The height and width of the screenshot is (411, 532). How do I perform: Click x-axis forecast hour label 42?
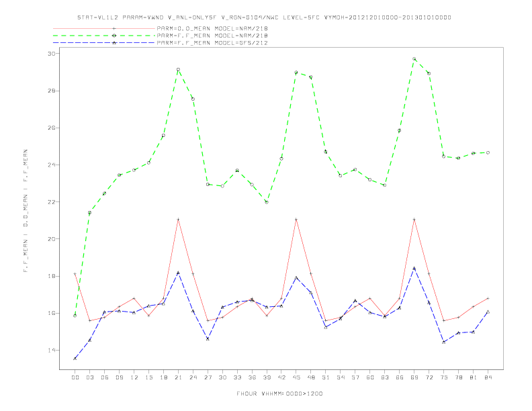[281, 377]
